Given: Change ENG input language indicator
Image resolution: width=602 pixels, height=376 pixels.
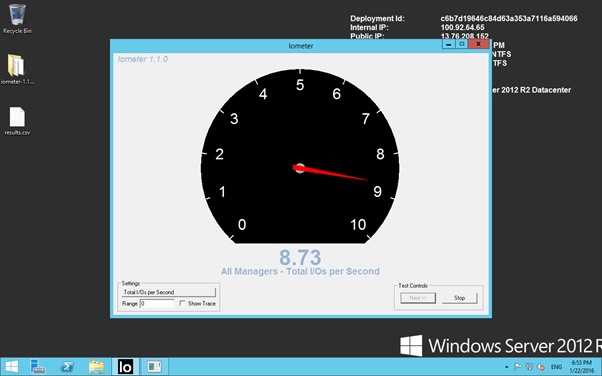Looking at the screenshot, I should [556, 367].
